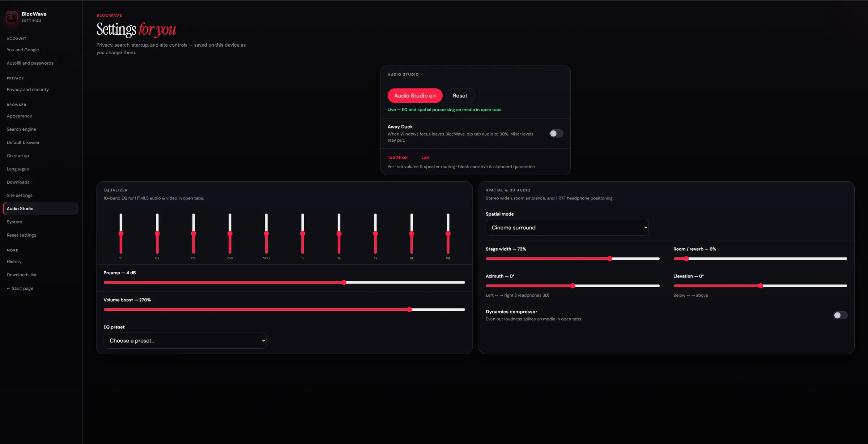Open On startup settings
This screenshot has width=868, height=444.
(x=41, y=156)
